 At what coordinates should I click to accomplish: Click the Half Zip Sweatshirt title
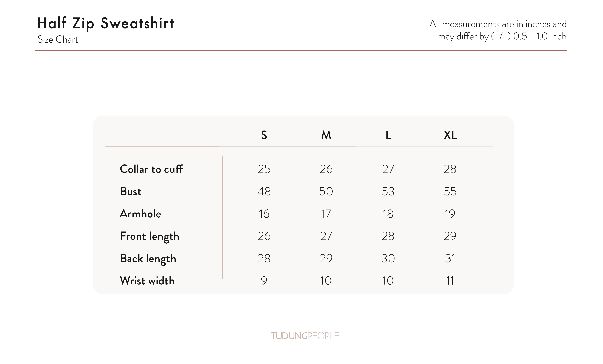(x=105, y=24)
